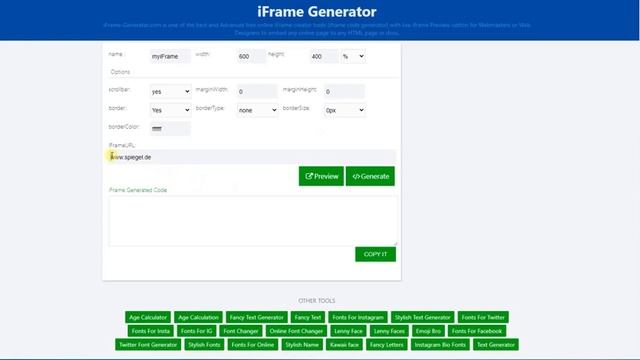Open the Age Calculator tool

148,317
